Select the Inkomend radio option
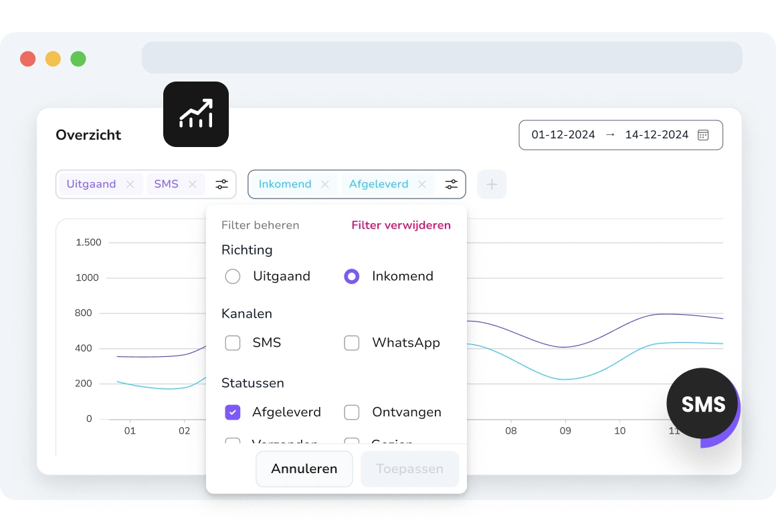The height and width of the screenshot is (532, 776). click(352, 277)
